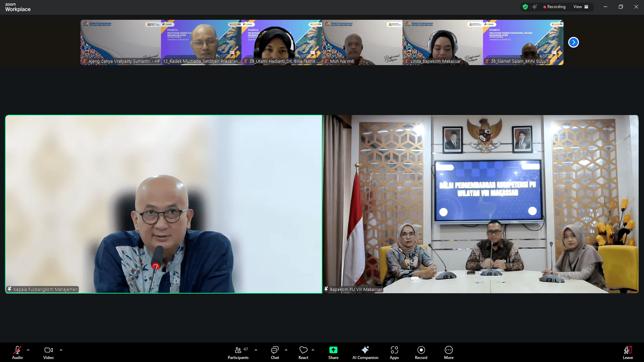Click the encryption shield icon
Screen dimensions: 644x362
[x=525, y=7]
